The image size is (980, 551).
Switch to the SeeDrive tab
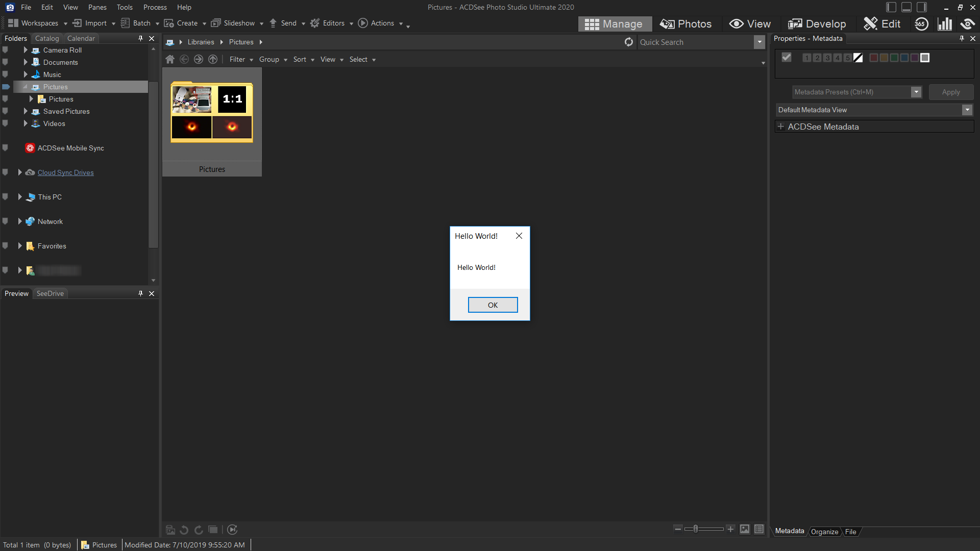coord(50,293)
